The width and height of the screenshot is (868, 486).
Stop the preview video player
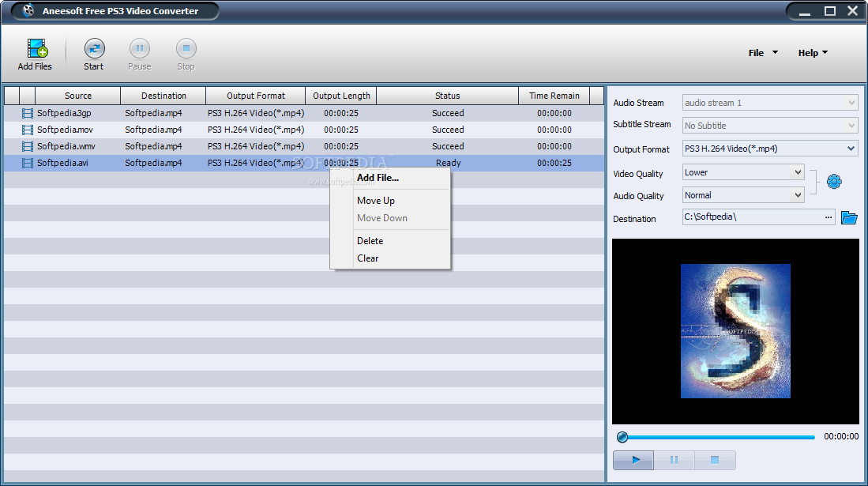tap(715, 460)
